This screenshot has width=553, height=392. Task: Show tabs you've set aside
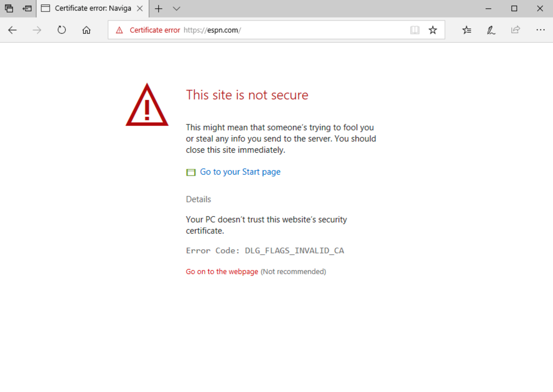point(9,8)
